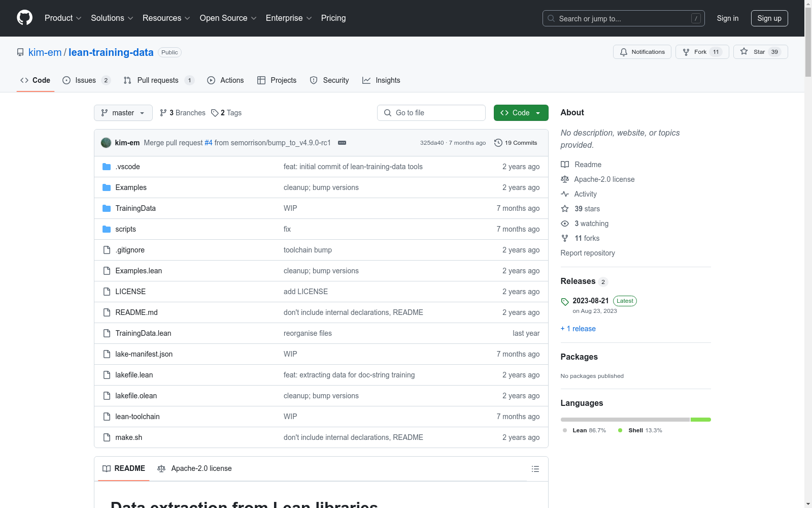Expand the Resources menu
This screenshot has width=812, height=508.
[x=166, y=18]
